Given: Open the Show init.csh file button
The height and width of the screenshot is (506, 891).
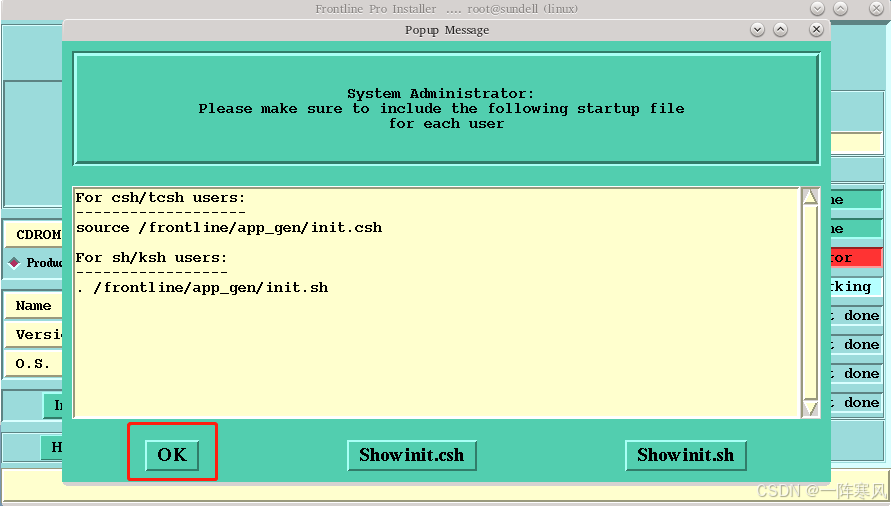Looking at the screenshot, I should [411, 455].
